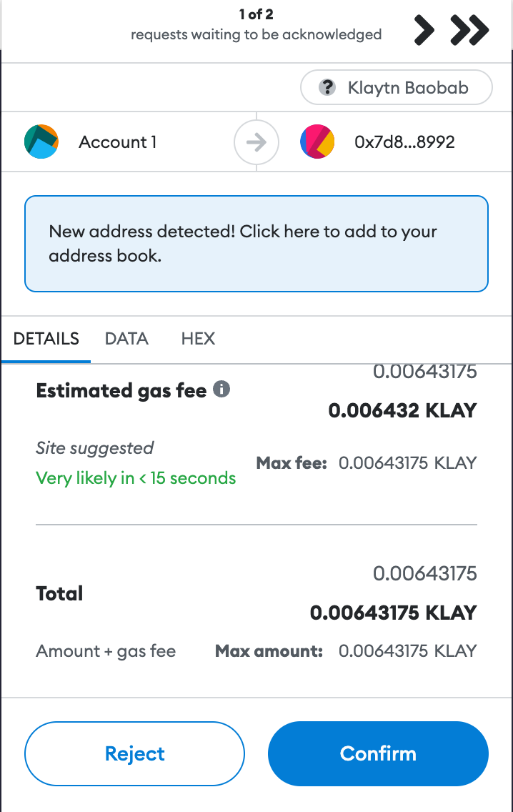Click the Site suggested gas label
Viewport: 513px width, 812px height.
(95, 448)
